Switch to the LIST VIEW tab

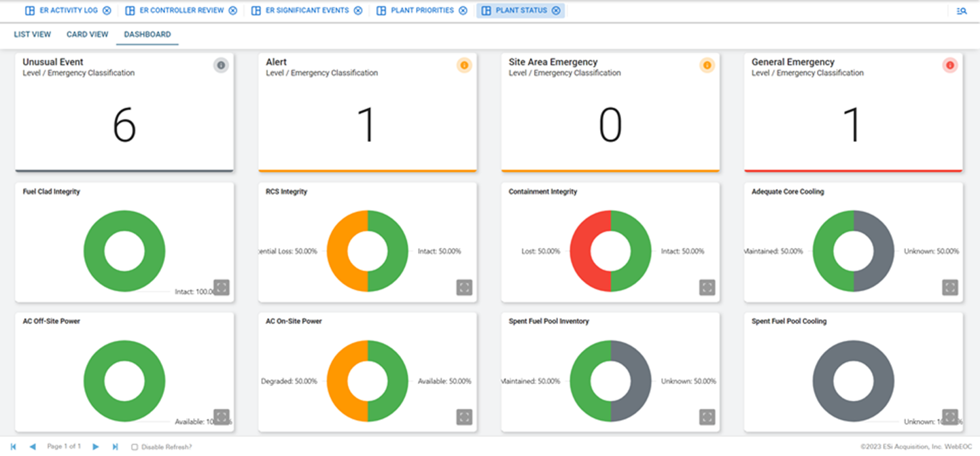pyautogui.click(x=32, y=33)
